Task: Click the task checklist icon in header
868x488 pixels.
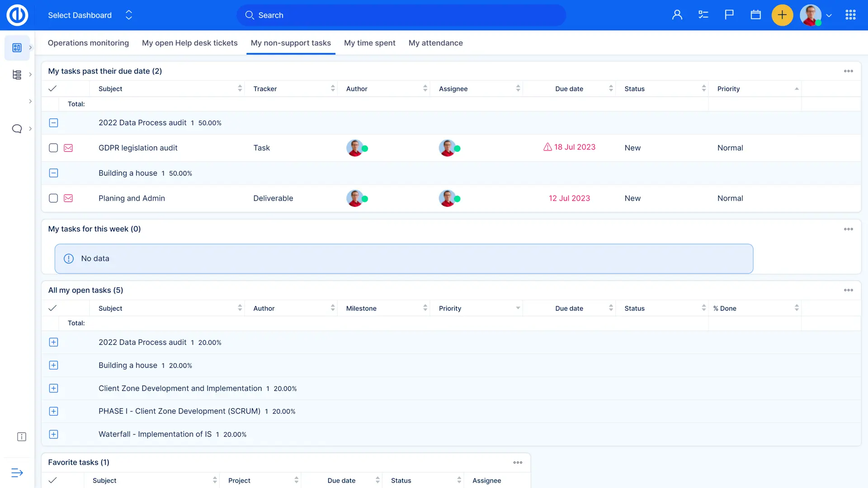Action: point(703,15)
